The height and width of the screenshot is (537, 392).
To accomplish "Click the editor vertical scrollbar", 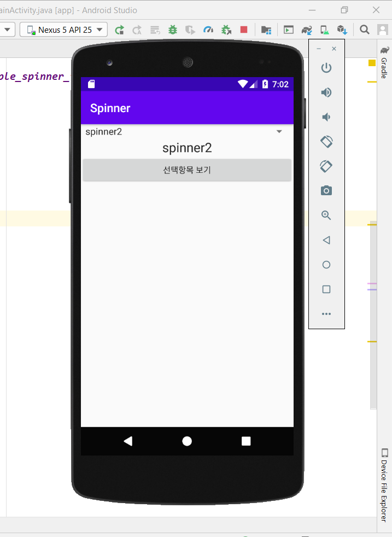I will coord(373,315).
